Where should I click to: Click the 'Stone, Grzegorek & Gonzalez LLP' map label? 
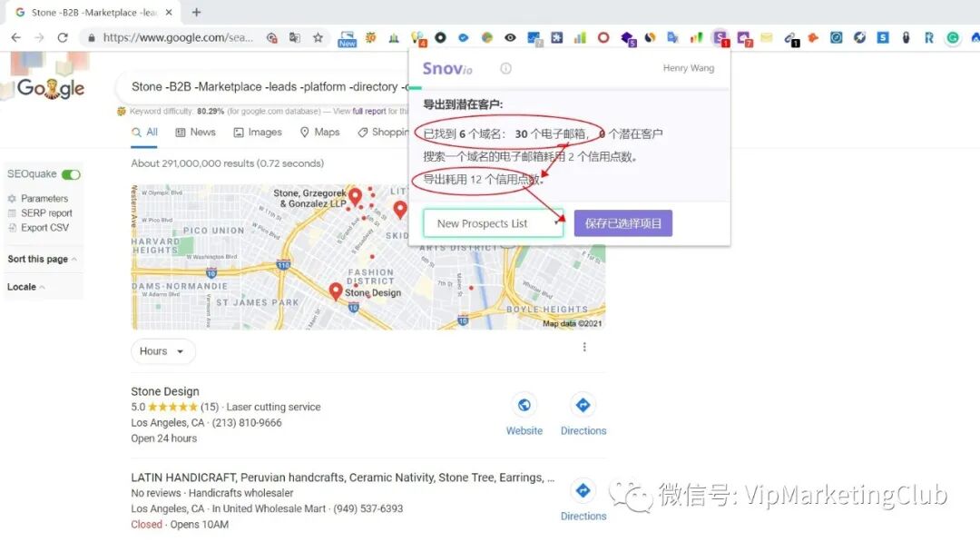[x=309, y=198]
